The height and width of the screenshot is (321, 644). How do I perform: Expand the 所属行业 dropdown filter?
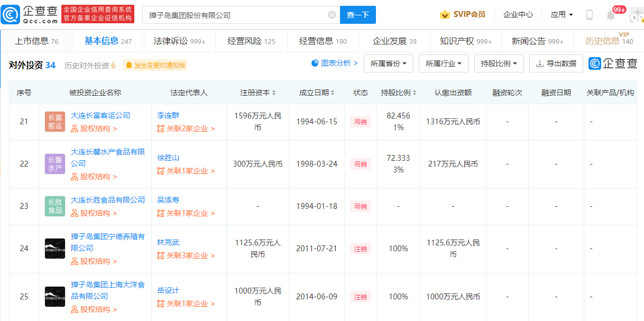coord(443,63)
